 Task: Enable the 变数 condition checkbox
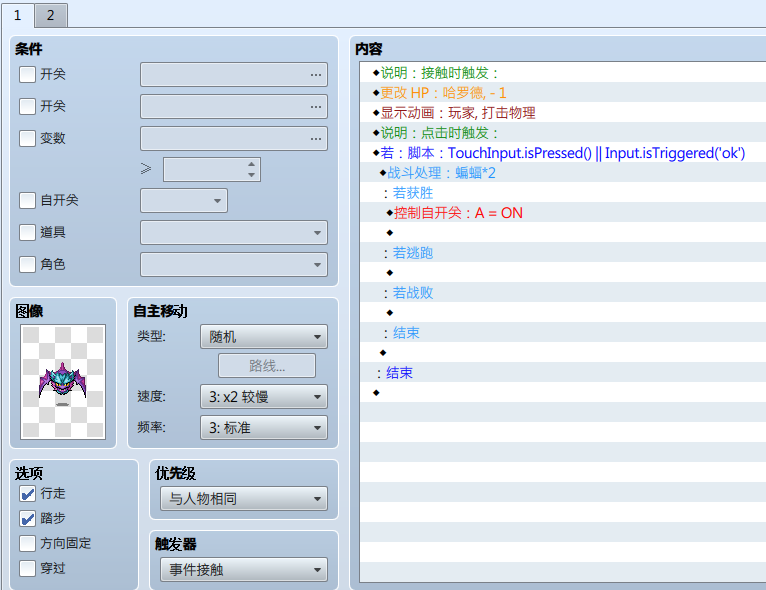click(27, 138)
